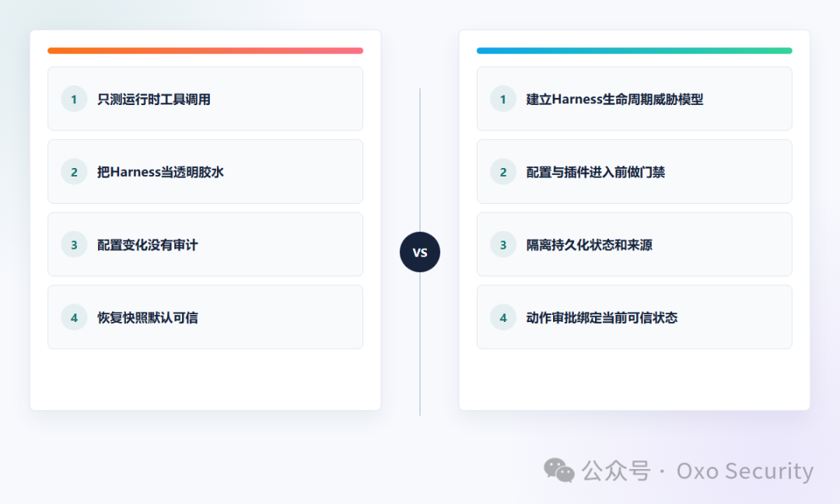Select the 只测运行时工具调用 item text
The height and width of the screenshot is (504, 840).
click(154, 99)
